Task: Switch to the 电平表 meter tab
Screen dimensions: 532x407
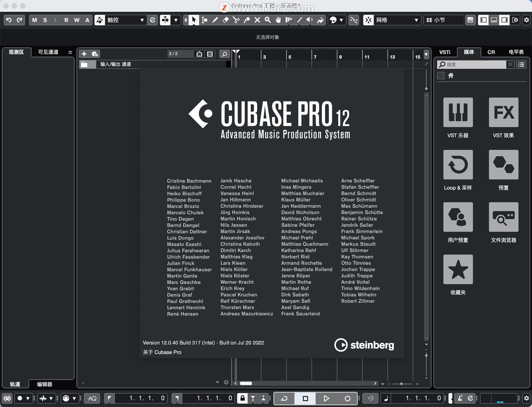Action: (x=516, y=52)
